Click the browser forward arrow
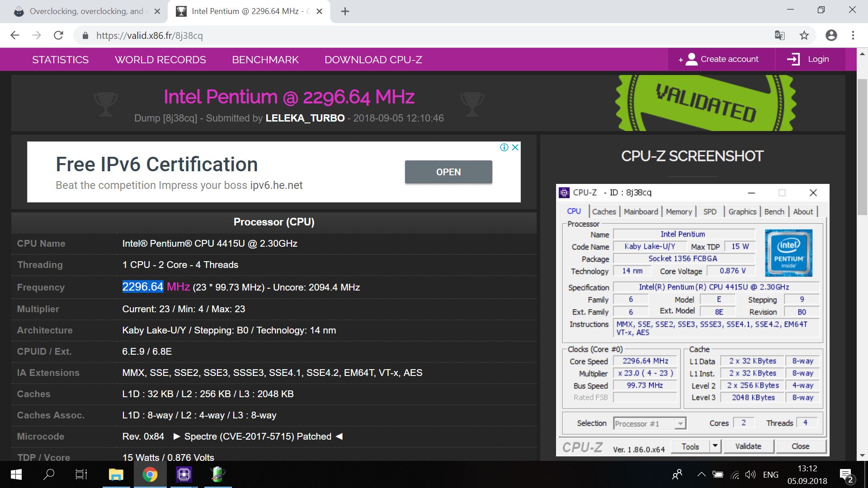 [37, 35]
